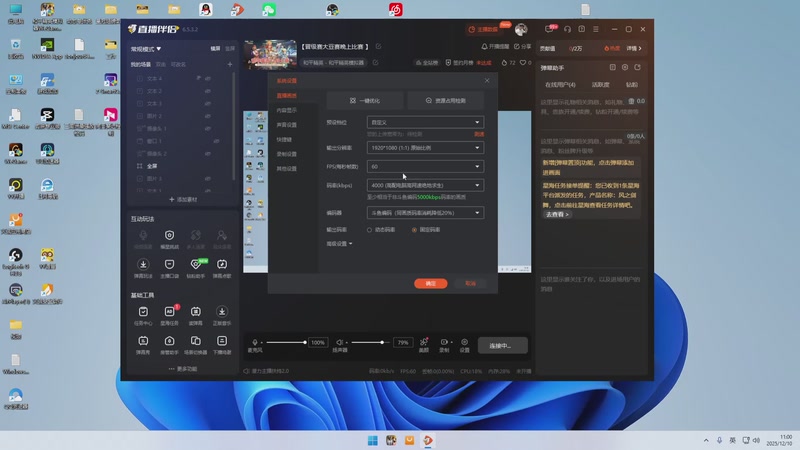Open 声音设置 sound settings tab

point(287,125)
